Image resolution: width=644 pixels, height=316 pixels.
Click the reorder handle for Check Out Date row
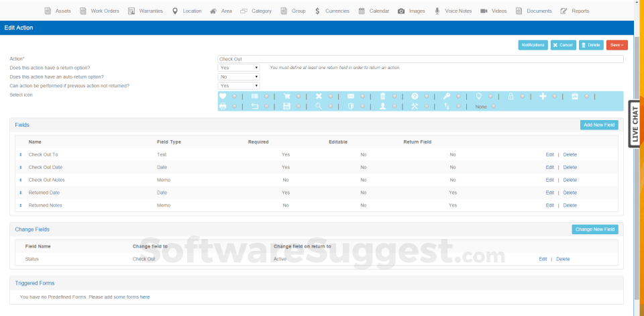[21, 168]
